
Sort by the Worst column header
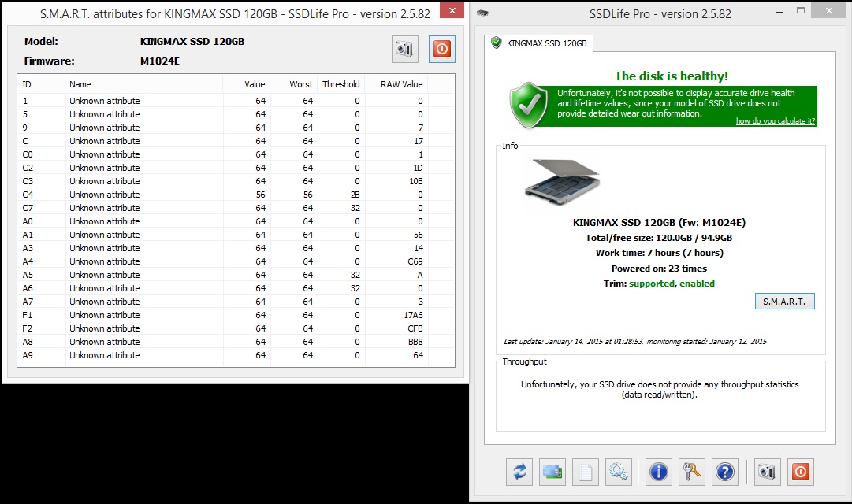click(x=295, y=84)
